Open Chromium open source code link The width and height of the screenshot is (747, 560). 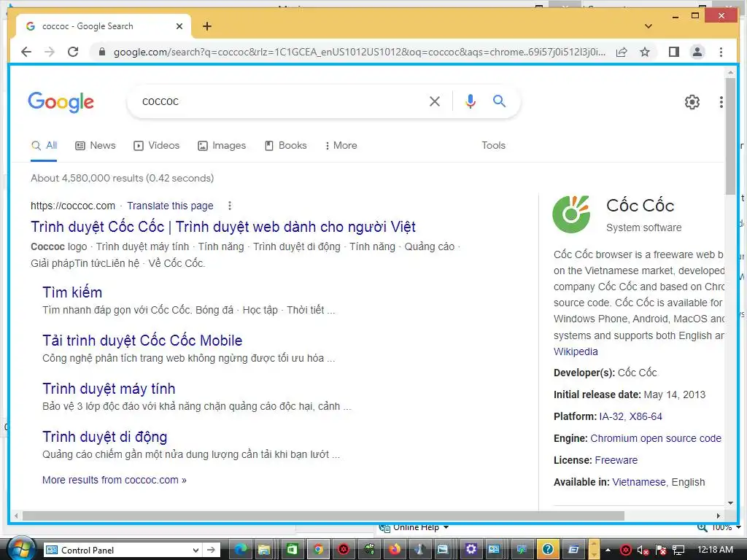[x=656, y=438]
